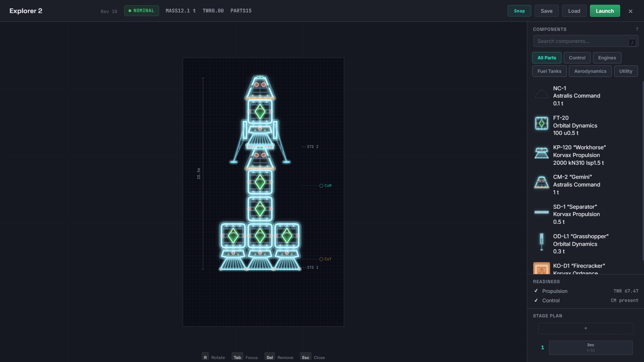Expand stage 1 Dec entry

(591, 348)
